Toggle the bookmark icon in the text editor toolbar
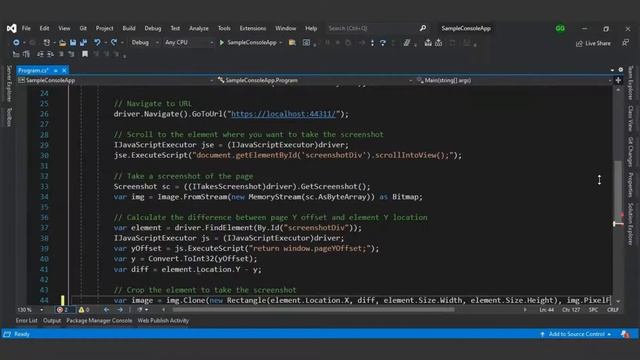 85,54
